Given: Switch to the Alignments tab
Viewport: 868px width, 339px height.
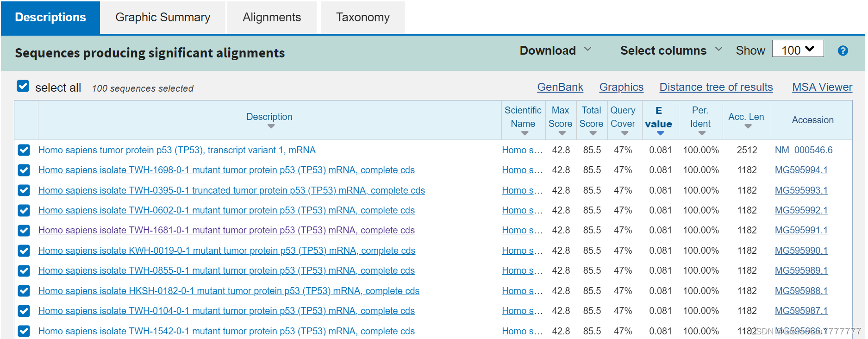Looking at the screenshot, I should coord(272,18).
